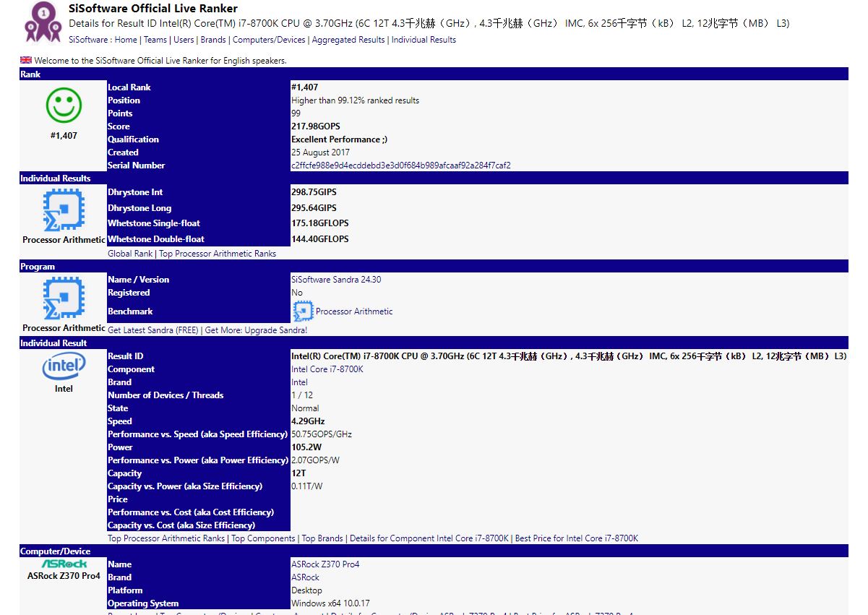Screen dimensions: 868x615
Task: Select the OS value 'Windows x64 10.0.17'
Action: [330, 603]
